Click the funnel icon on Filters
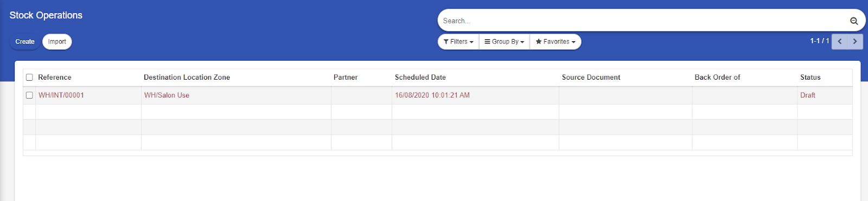 (x=446, y=42)
